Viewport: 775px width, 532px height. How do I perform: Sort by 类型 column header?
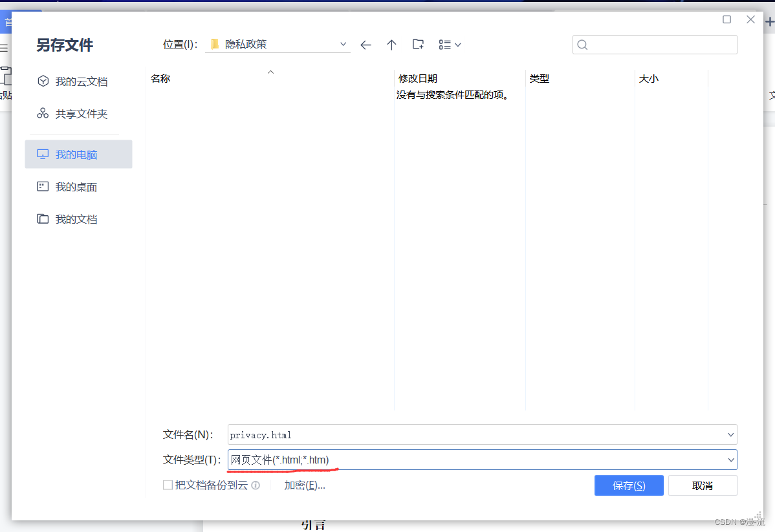540,79
